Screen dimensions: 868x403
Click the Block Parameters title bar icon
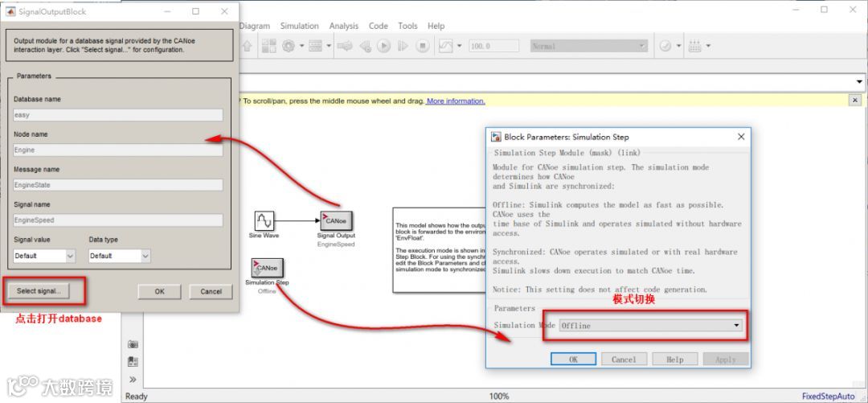coord(497,137)
